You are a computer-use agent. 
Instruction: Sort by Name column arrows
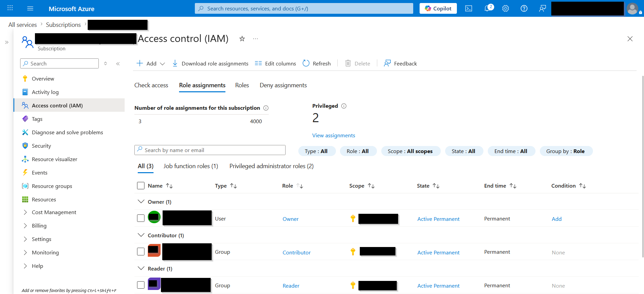pos(169,186)
